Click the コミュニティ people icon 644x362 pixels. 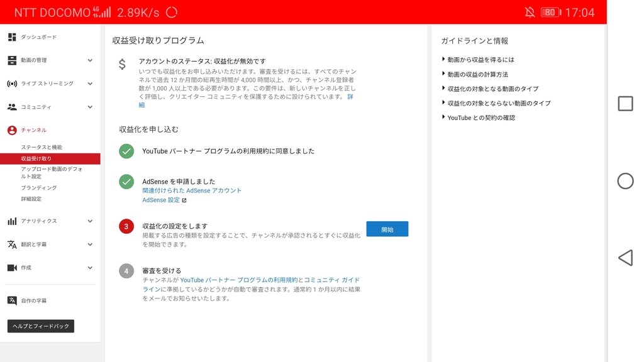pyautogui.click(x=12, y=107)
